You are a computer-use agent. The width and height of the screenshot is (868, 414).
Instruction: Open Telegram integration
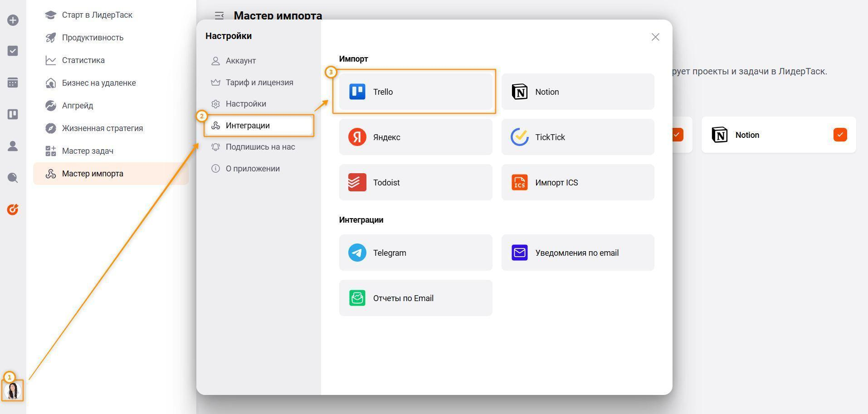pos(415,253)
